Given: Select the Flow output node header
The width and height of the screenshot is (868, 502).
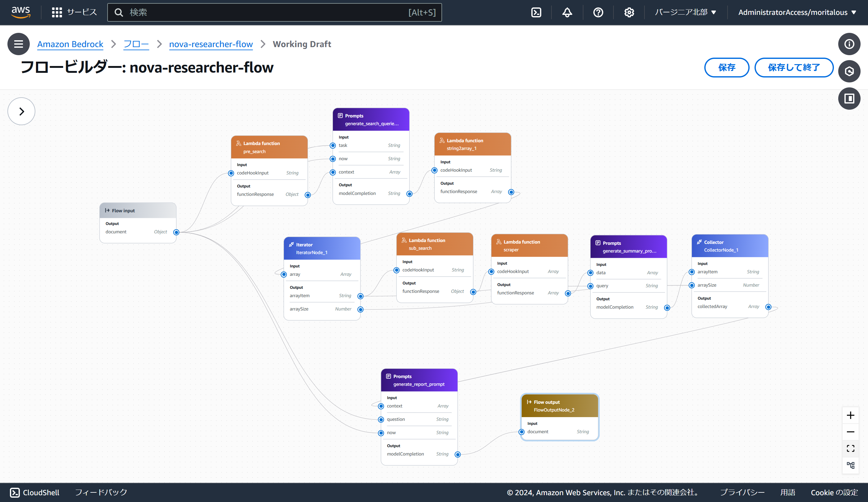Looking at the screenshot, I should point(559,406).
